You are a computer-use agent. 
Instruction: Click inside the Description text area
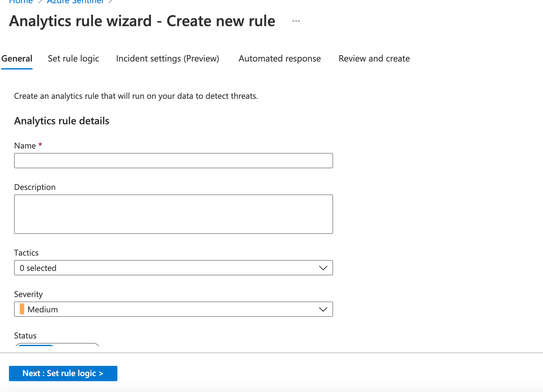173,214
